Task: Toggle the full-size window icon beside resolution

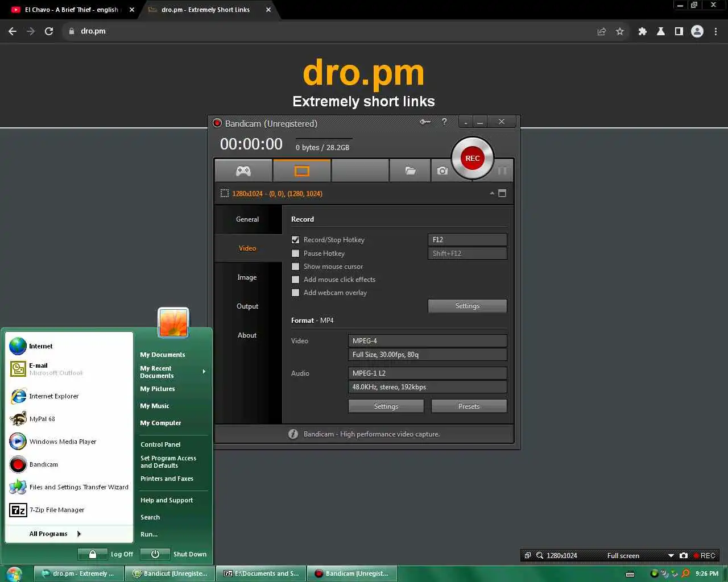Action: tap(502, 193)
